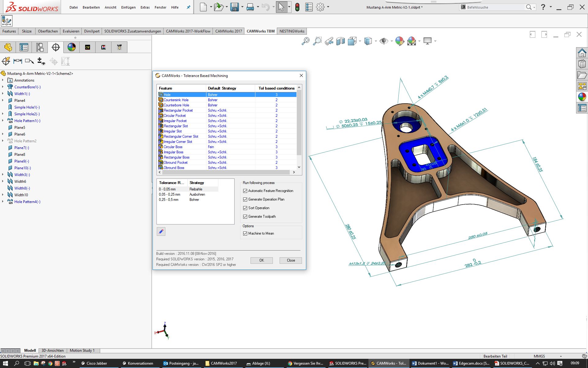Open the Save button dropdown arrow
Screen dimensions: 588x368
(242, 7)
